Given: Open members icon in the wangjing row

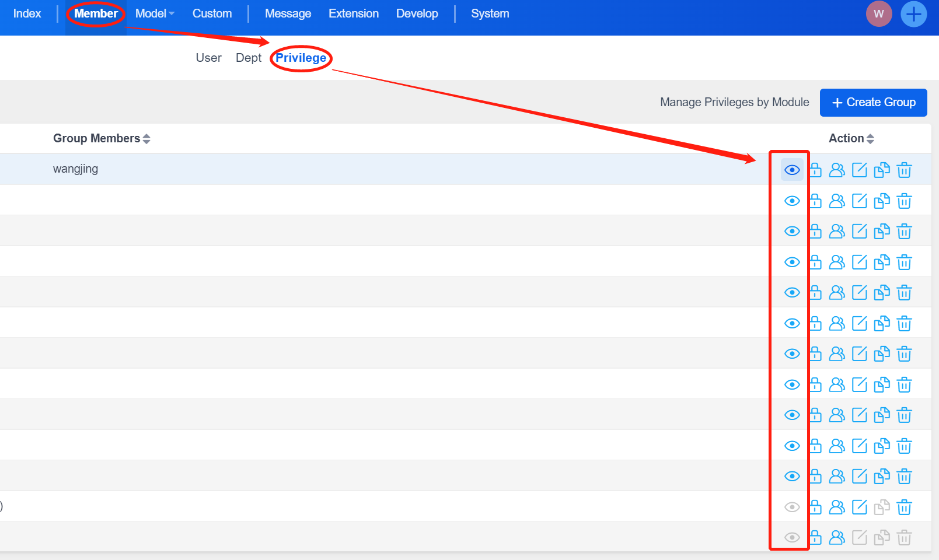Looking at the screenshot, I should (x=837, y=170).
